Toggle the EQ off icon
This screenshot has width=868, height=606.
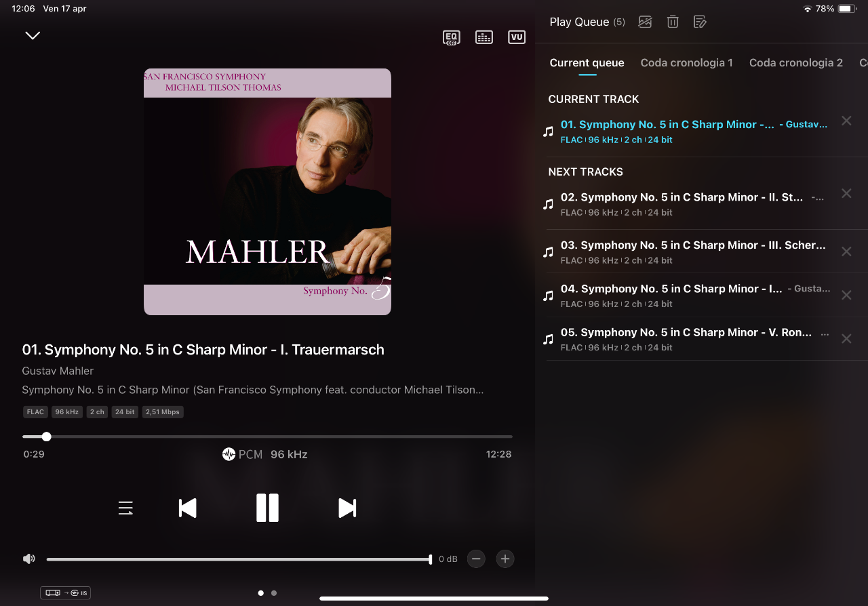pos(451,37)
